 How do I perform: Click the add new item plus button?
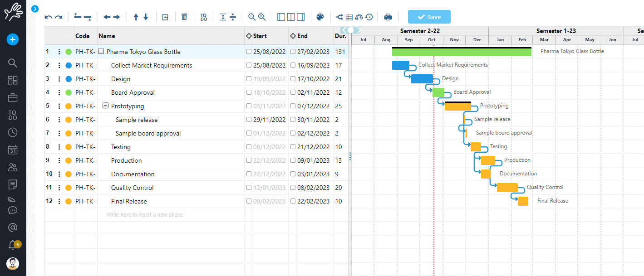[12, 39]
